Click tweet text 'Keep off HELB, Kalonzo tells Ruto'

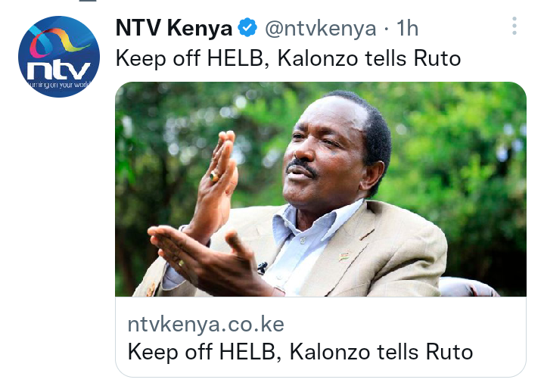click(288, 58)
